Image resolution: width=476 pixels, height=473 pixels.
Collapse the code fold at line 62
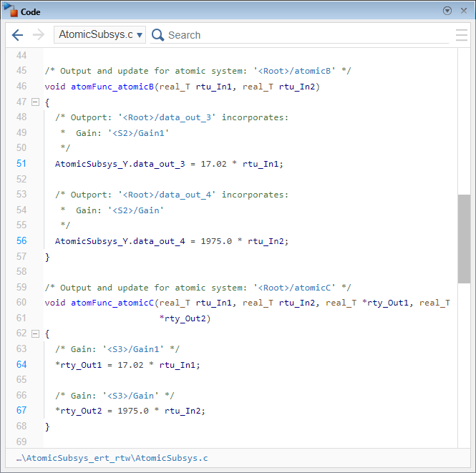36,333
